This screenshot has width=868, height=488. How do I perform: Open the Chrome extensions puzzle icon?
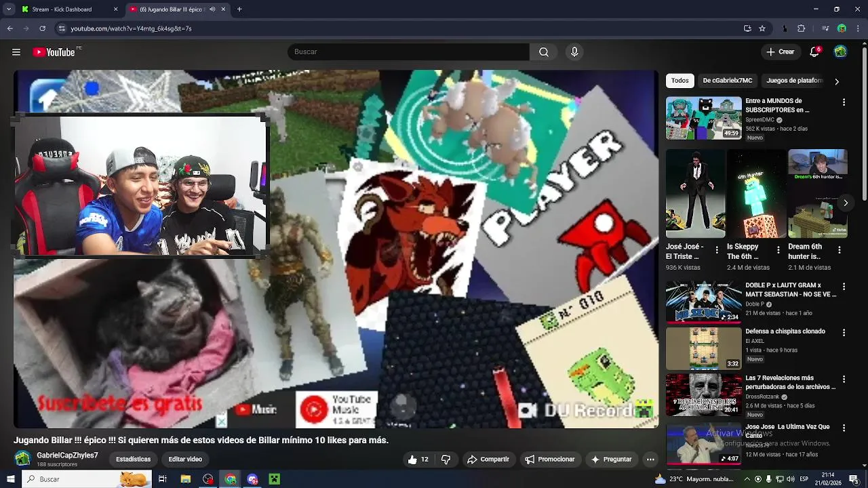tap(802, 28)
